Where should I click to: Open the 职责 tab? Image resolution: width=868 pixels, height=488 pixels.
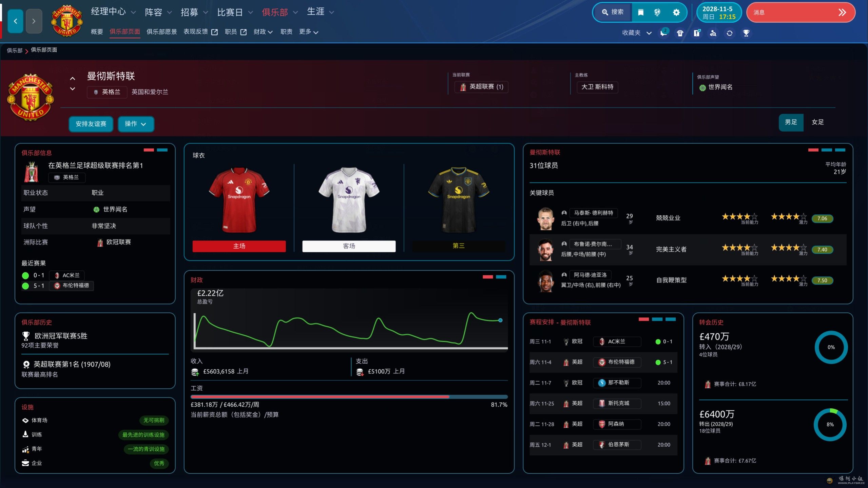[287, 32]
